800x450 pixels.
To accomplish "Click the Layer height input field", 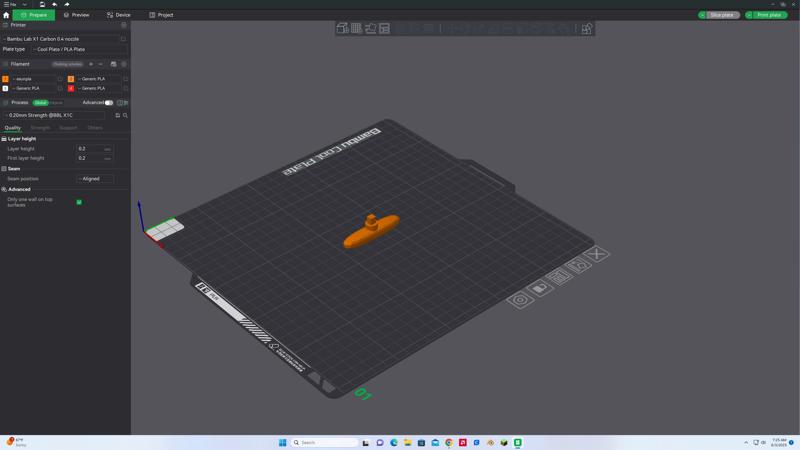I will (x=94, y=149).
